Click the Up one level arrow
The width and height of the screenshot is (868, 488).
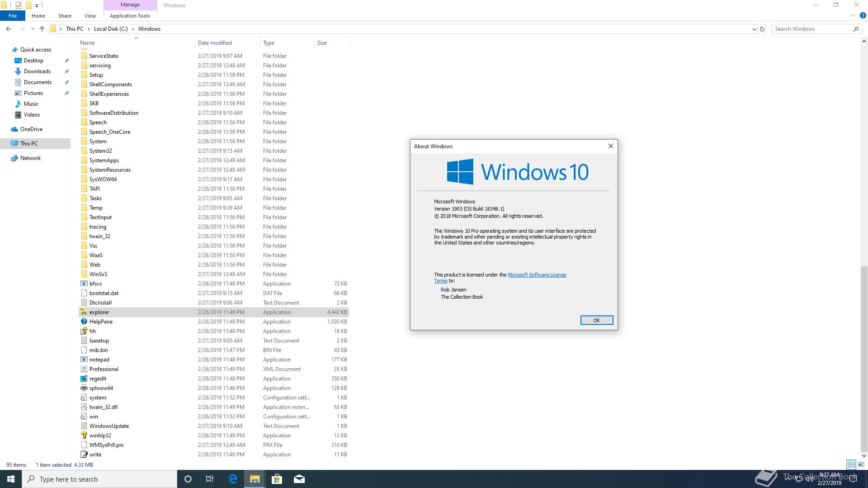click(42, 29)
